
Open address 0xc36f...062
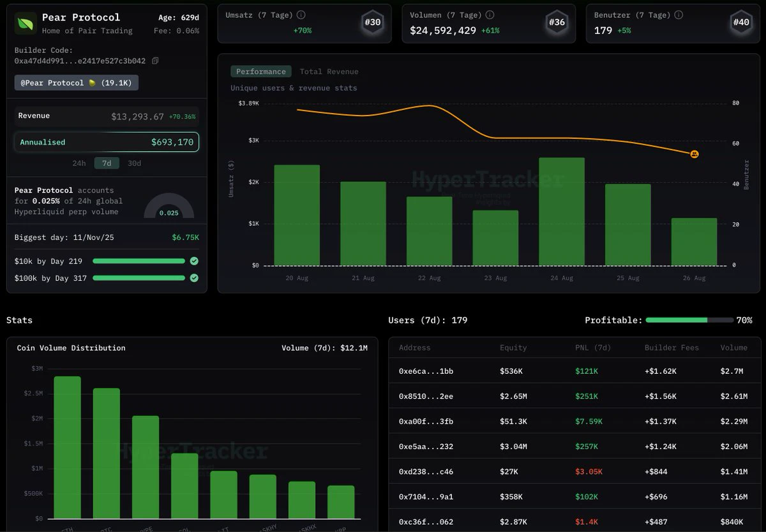426,522
